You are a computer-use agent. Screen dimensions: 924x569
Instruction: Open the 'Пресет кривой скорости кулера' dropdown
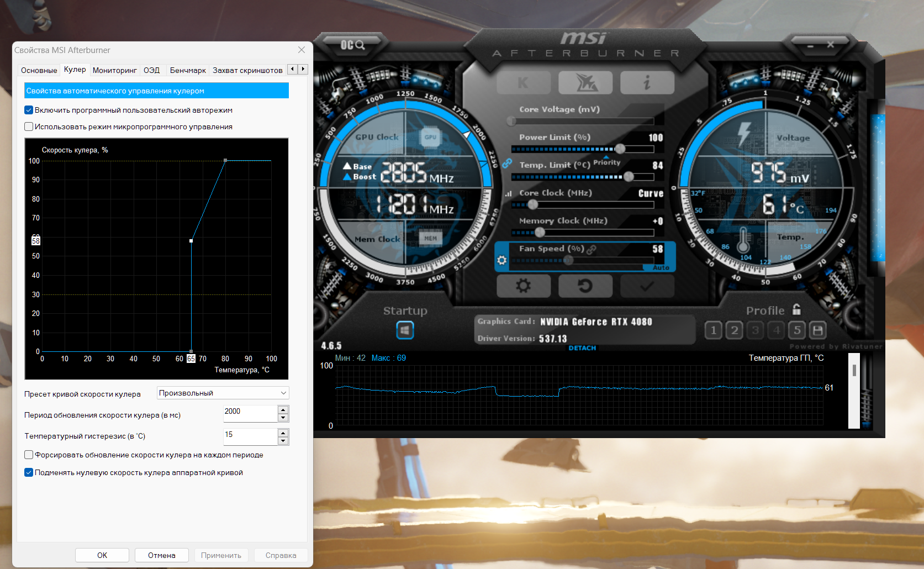coord(223,393)
